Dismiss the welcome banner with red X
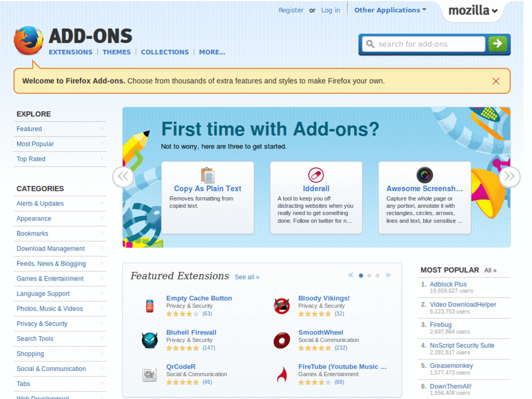Image resolution: width=532 pixels, height=399 pixels. coord(496,81)
